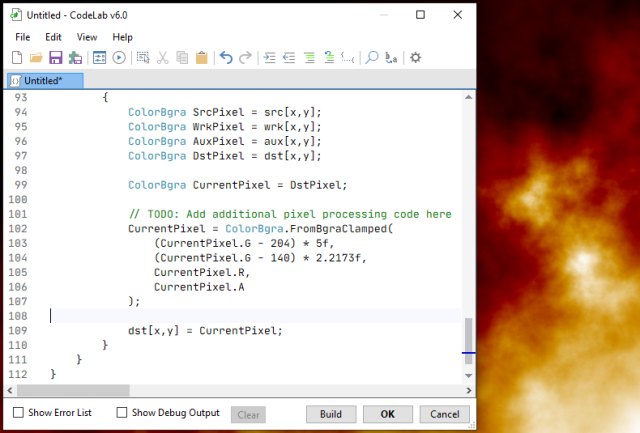Open Replace with the b-to-a icon

(x=391, y=58)
